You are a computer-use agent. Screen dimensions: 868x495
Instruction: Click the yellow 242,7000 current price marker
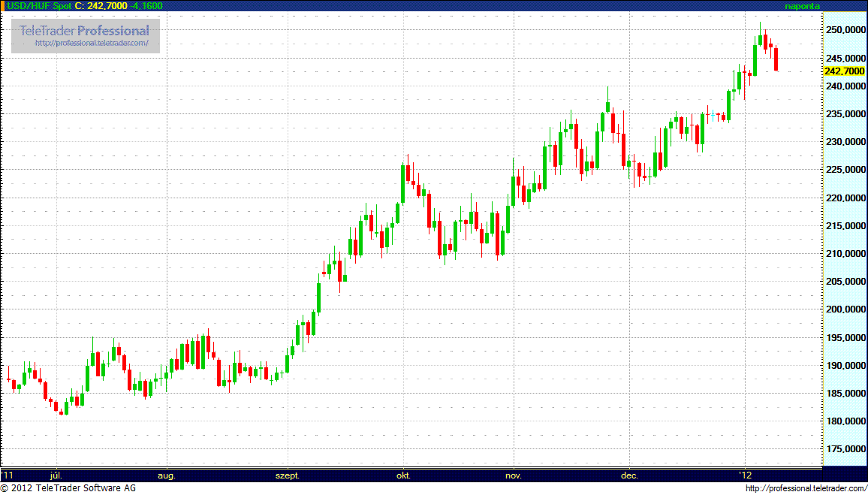pos(844,71)
